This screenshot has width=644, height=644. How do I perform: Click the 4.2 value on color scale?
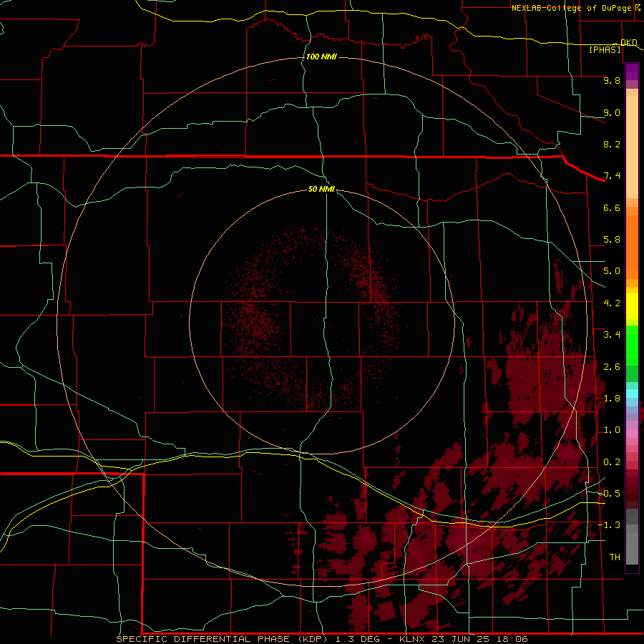click(x=612, y=303)
